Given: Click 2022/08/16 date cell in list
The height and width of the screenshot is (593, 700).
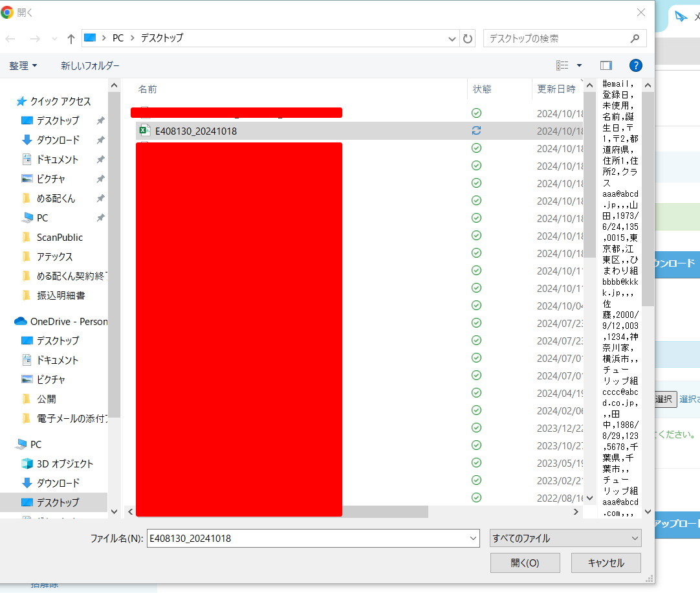Looking at the screenshot, I should click(x=560, y=498).
